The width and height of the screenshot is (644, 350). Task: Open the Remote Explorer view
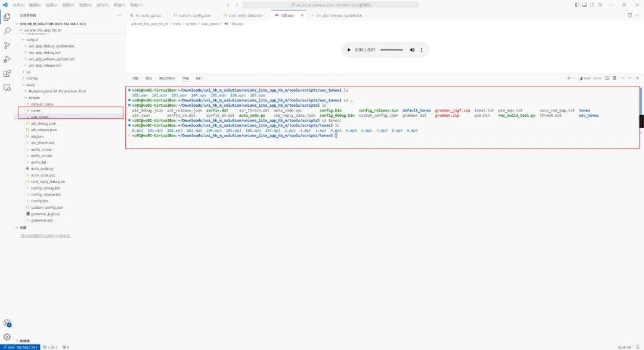7,88
